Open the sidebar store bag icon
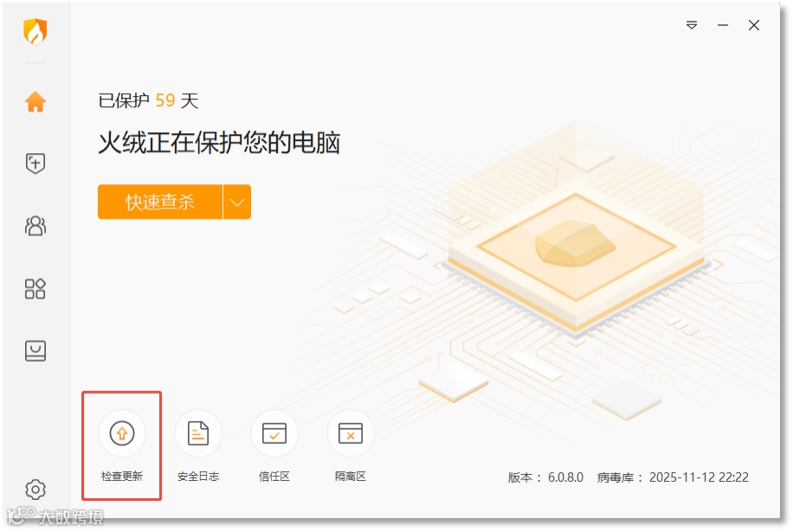Viewport: 793px width, 532px height. tap(35, 350)
